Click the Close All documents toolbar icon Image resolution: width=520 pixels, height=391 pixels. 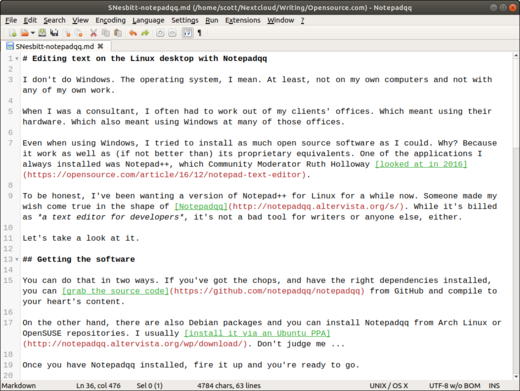[x=79, y=33]
